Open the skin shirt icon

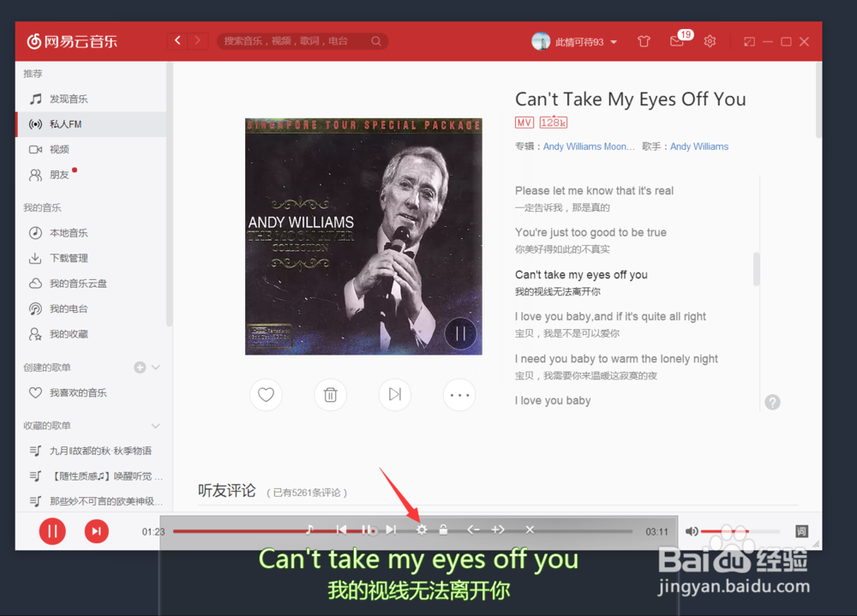tap(644, 41)
